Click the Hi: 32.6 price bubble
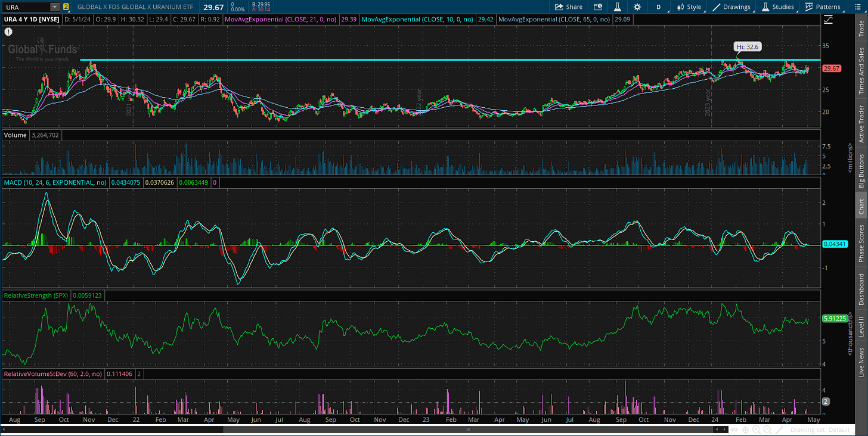This screenshot has height=436, width=868. [x=747, y=47]
